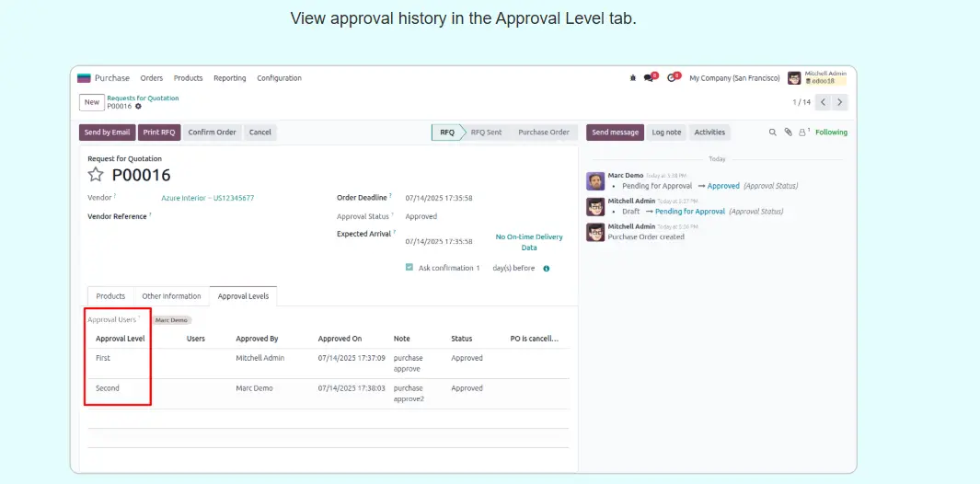This screenshot has width=980, height=484.
Task: Open the conversations chat bubble icon
Action: click(x=650, y=78)
